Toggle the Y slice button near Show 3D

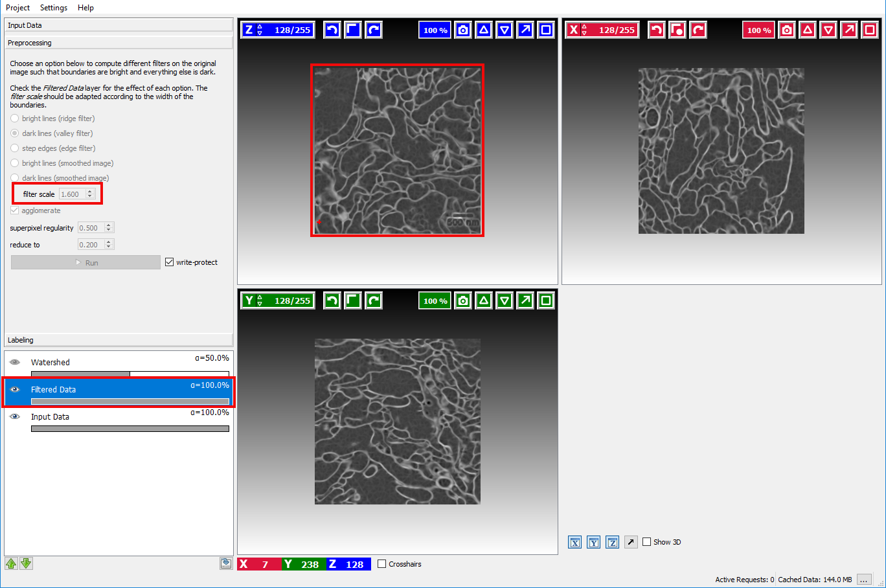594,542
